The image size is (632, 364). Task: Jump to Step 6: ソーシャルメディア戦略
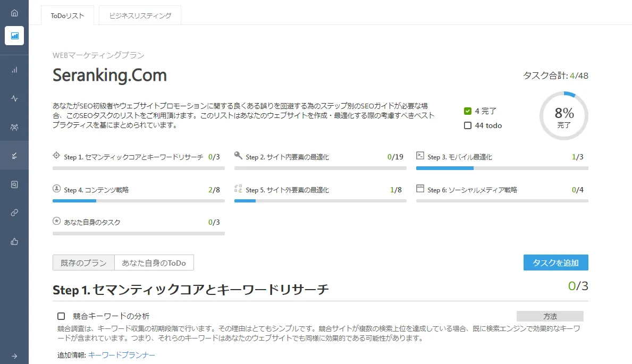[x=472, y=190]
